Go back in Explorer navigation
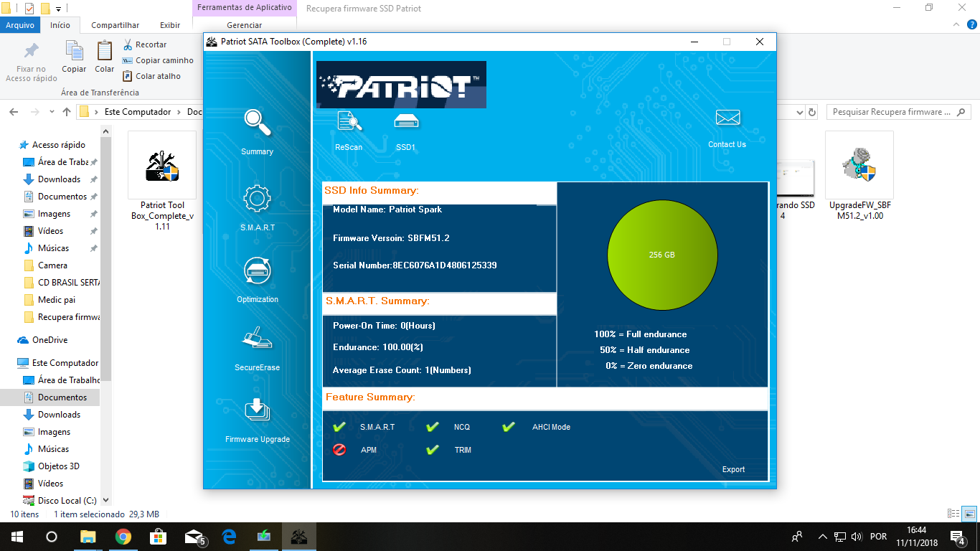Screen dimensions: 980x551 pos(14,112)
